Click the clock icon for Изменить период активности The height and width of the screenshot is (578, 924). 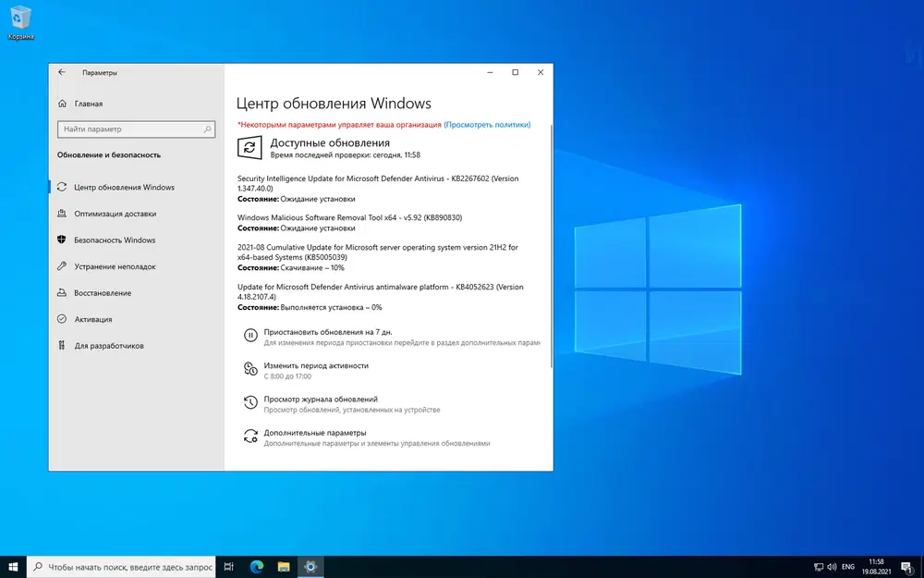coord(249,369)
